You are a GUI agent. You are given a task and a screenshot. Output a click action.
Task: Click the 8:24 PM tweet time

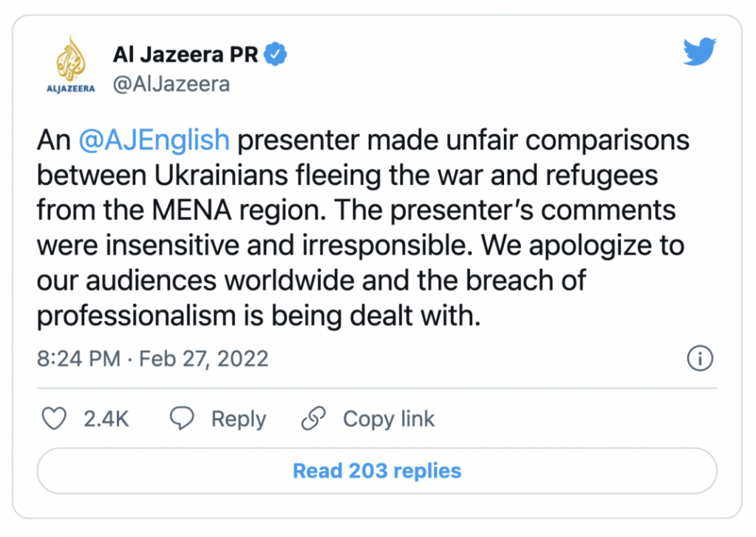pos(78,359)
